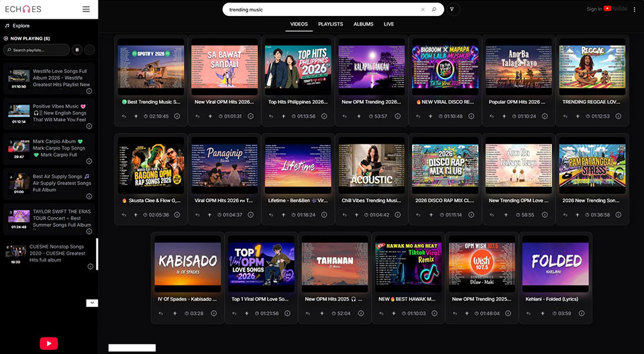Open info icon on NEW VIRAL DISCO RE... card
Image resolution: width=644 pixels, height=354 pixels.
click(471, 116)
